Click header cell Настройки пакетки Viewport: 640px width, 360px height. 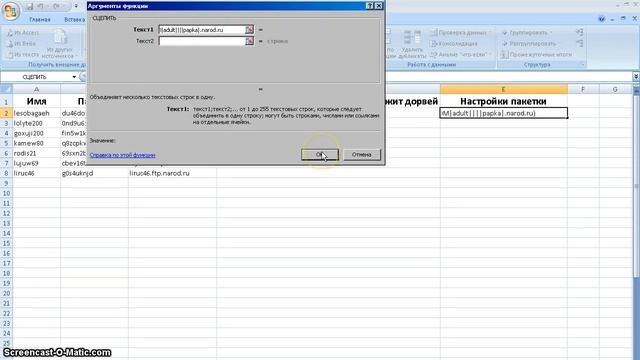tap(504, 101)
